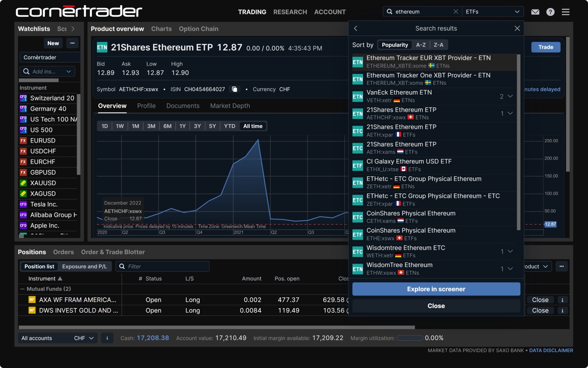
Task: Sort results A-Z
Action: pos(421,45)
